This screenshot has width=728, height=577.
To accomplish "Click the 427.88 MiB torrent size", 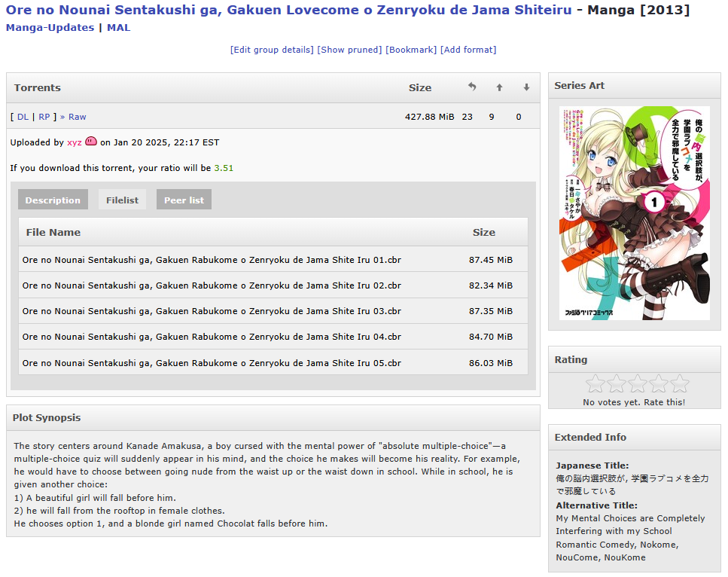I will pyautogui.click(x=429, y=117).
